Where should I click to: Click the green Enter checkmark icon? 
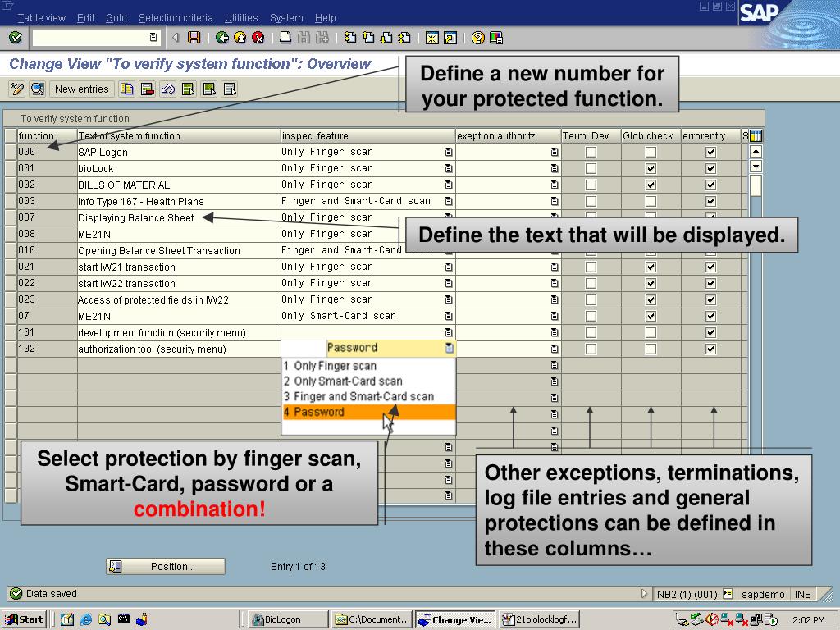(16, 38)
